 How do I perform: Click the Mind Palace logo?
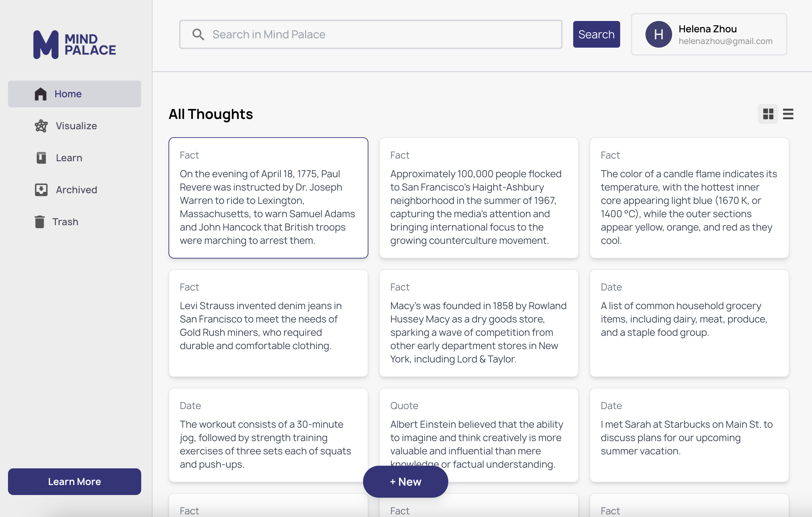[74, 44]
